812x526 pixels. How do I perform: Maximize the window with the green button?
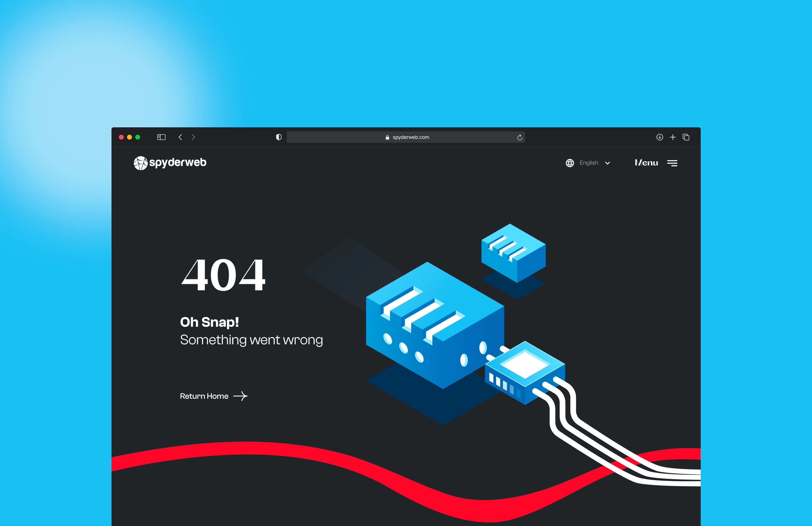(x=137, y=137)
